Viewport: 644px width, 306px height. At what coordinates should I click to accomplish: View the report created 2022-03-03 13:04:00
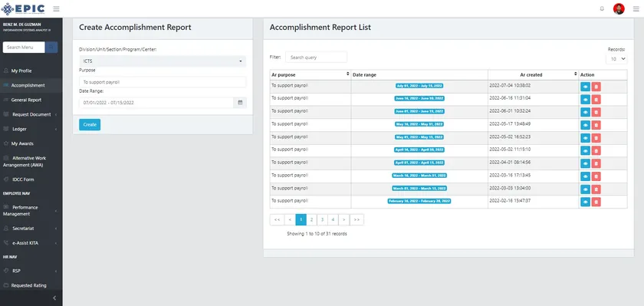[x=585, y=189]
